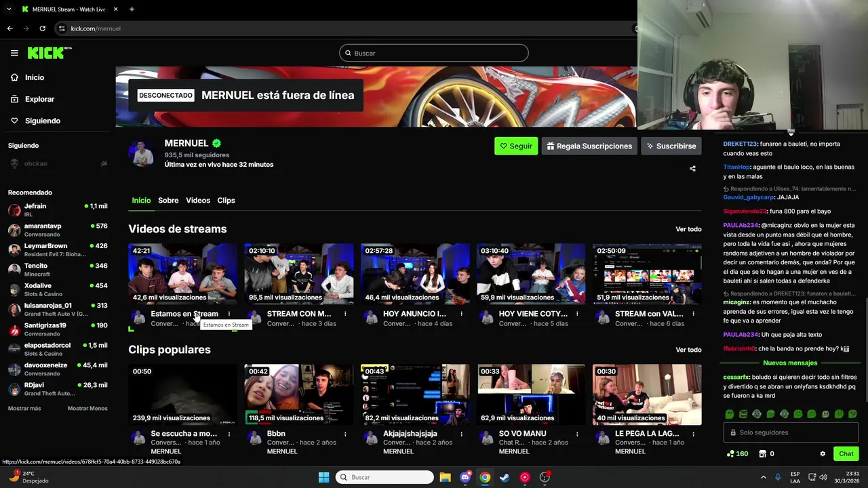The height and width of the screenshot is (488, 868).
Task: Go back using browser back arrow
Action: [x=9, y=28]
